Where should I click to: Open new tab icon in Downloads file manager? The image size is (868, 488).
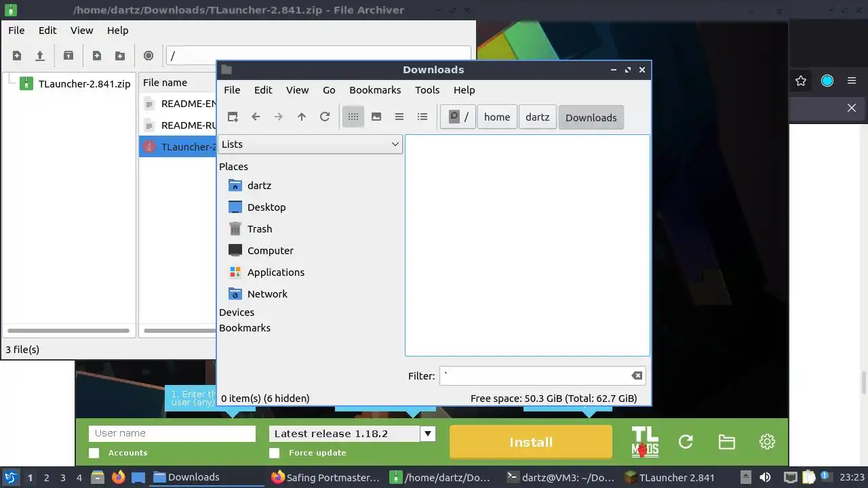233,117
